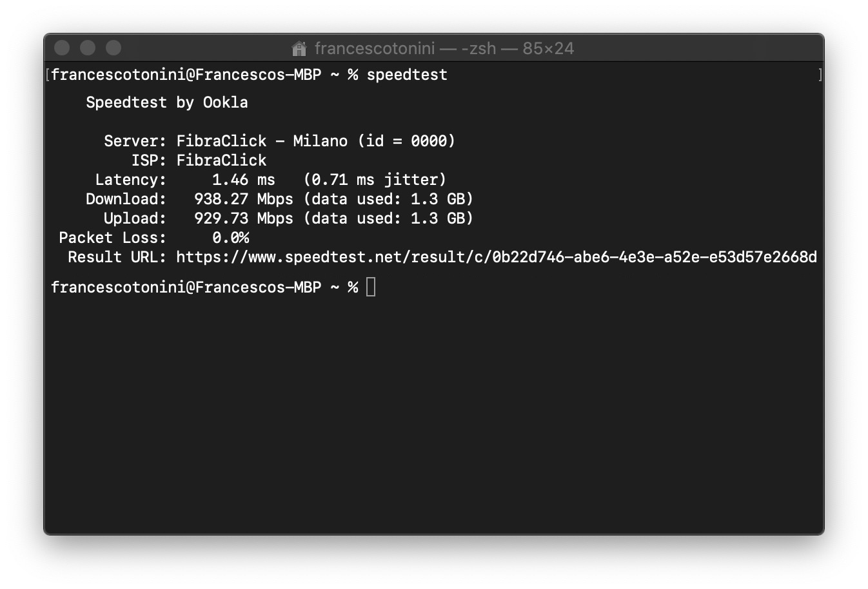
Task: Click the closing bracket mark at right edge
Action: point(820,75)
